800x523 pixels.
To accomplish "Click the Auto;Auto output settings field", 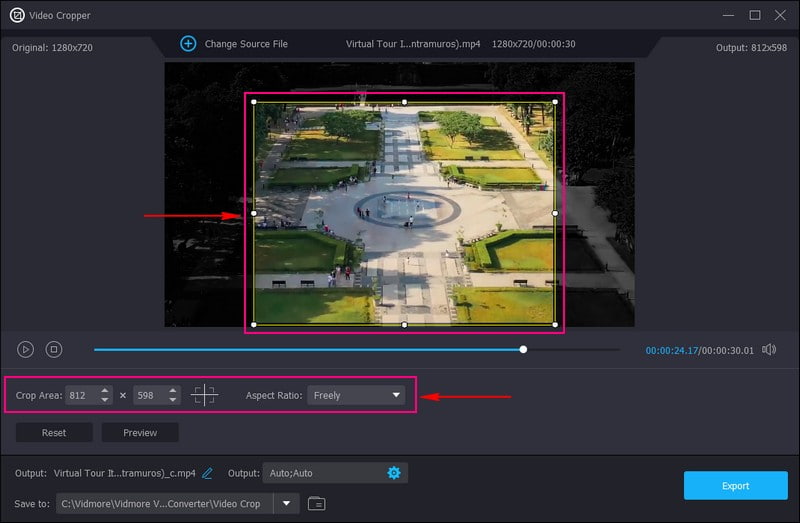I will coord(322,473).
